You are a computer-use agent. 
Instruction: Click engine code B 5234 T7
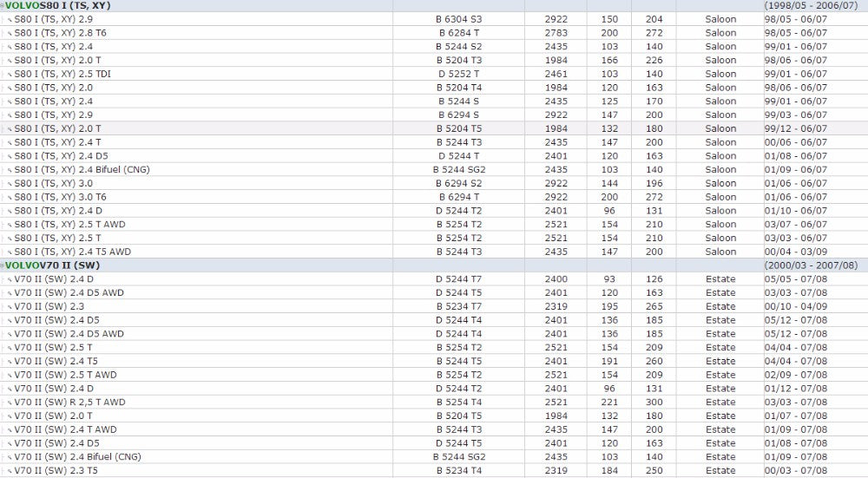tap(459, 306)
